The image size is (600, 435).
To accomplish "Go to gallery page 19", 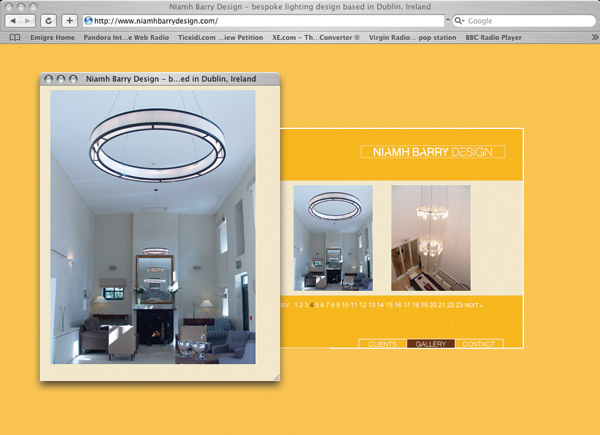I will pos(424,305).
